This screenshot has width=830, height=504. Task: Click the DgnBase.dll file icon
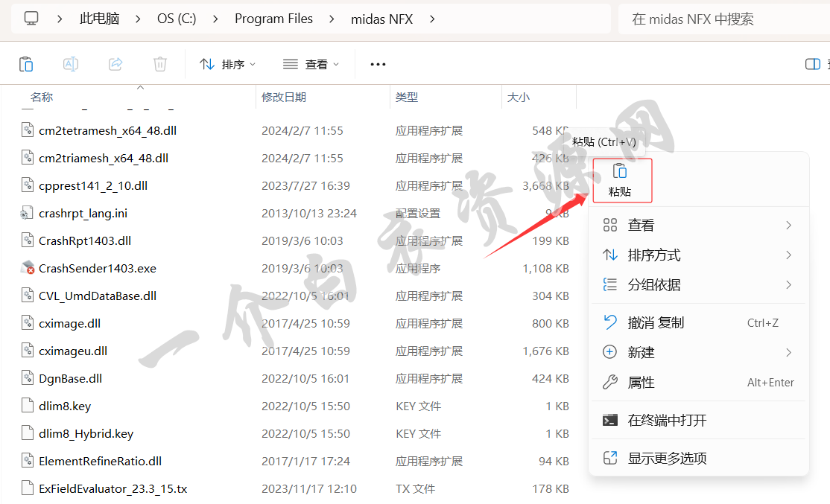[28, 377]
